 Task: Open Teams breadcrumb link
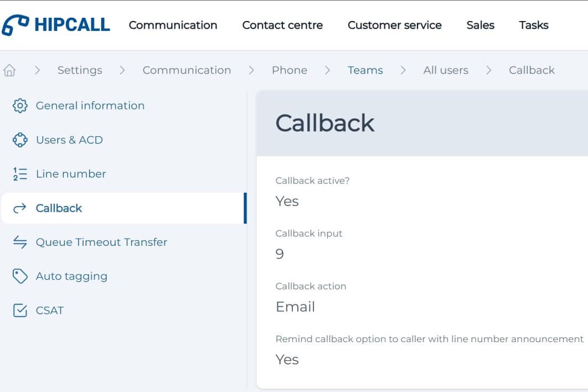pyautogui.click(x=365, y=70)
